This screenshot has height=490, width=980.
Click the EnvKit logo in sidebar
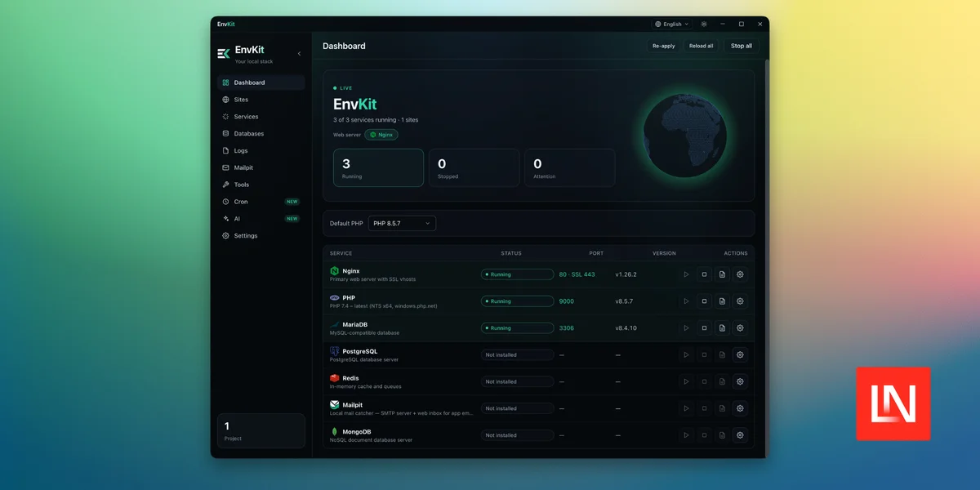click(x=224, y=54)
